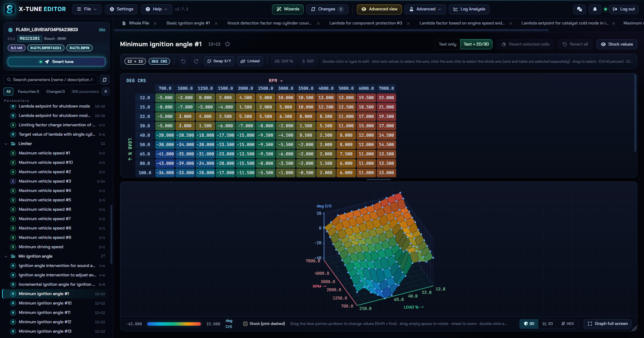Image resolution: width=644 pixels, height=338 pixels.
Task: Open the Help dropdown menu
Action: coord(157,9)
